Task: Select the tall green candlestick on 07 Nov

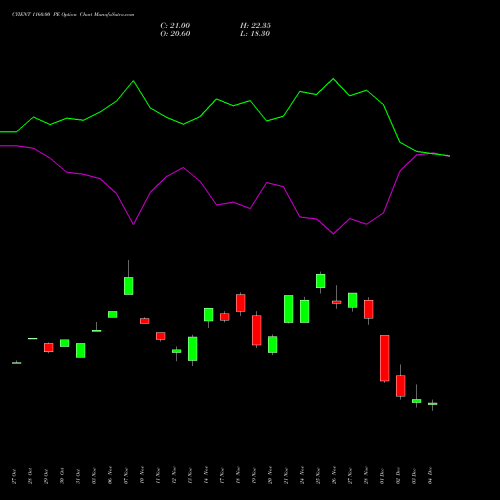Action: pyautogui.click(x=129, y=286)
